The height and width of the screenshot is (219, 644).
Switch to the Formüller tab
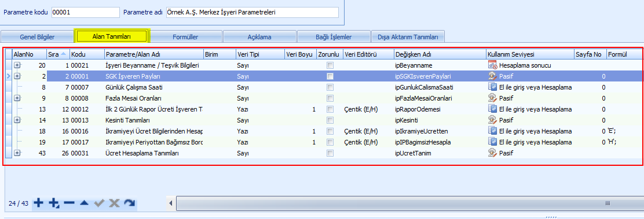click(186, 36)
